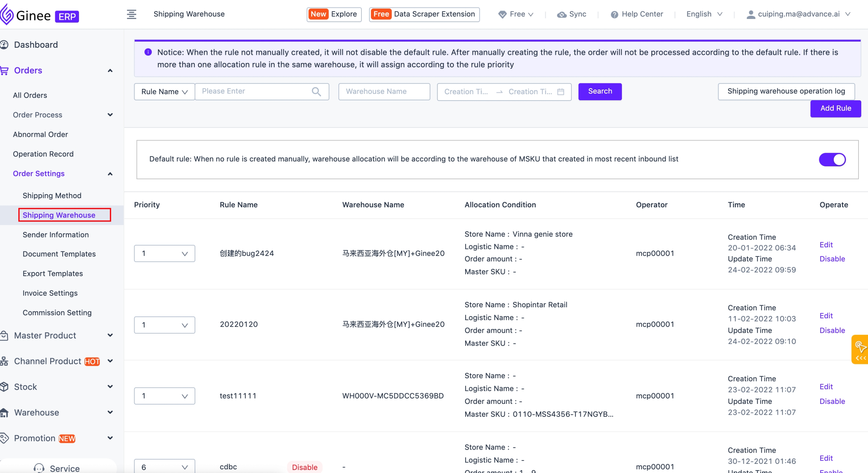Image resolution: width=868 pixels, height=473 pixels.
Task: Click the Service headset icon
Action: (x=39, y=468)
